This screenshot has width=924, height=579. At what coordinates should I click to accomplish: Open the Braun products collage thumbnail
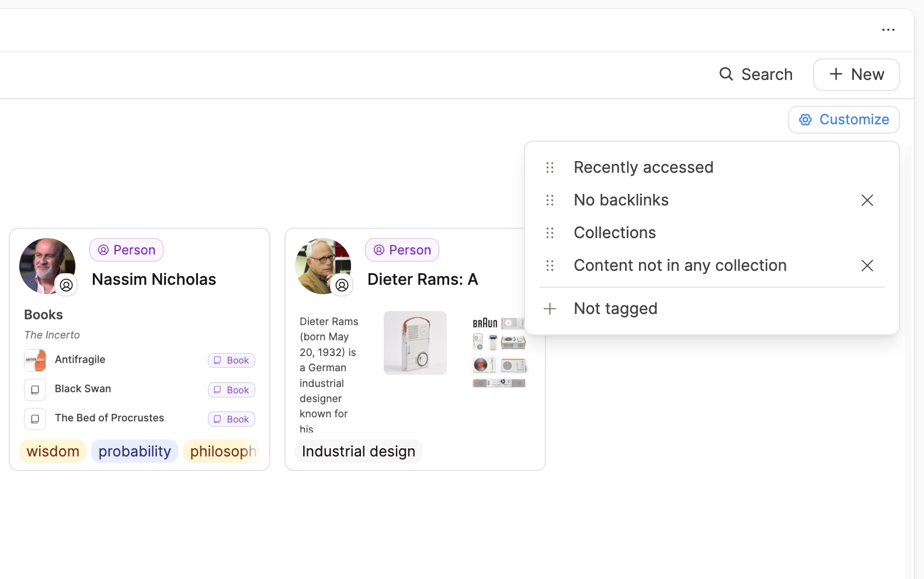coord(499,352)
